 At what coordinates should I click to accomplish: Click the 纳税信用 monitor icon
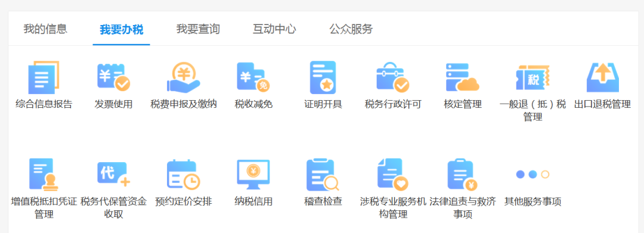point(253,175)
